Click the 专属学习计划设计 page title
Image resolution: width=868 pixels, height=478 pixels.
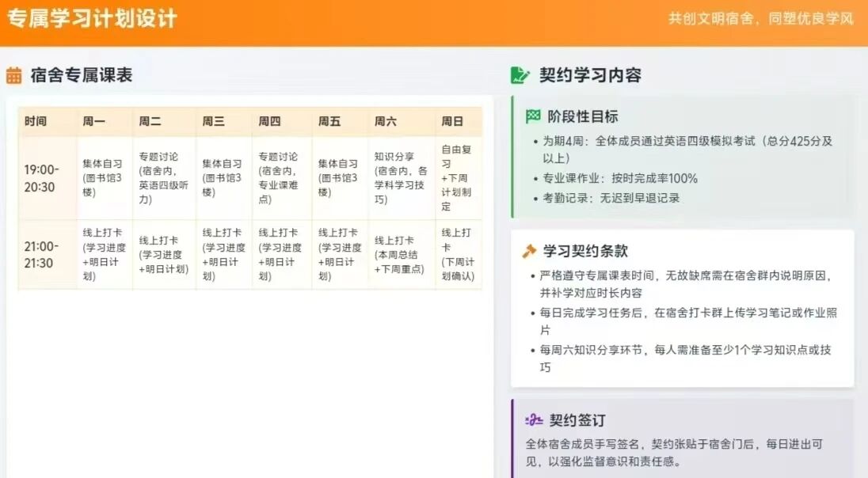92,19
